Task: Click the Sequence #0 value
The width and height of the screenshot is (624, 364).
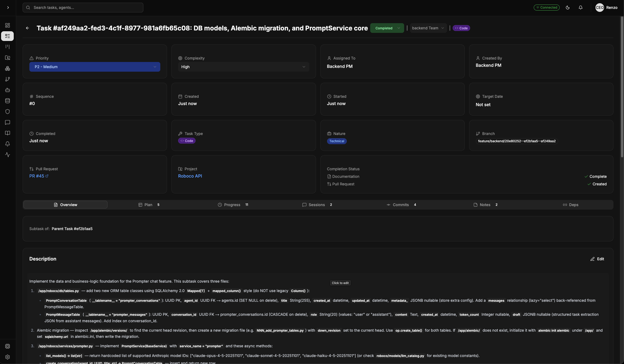Action: point(32,103)
